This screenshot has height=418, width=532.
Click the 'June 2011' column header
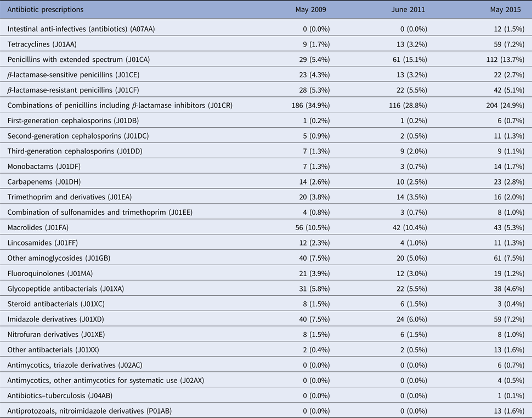point(410,9)
